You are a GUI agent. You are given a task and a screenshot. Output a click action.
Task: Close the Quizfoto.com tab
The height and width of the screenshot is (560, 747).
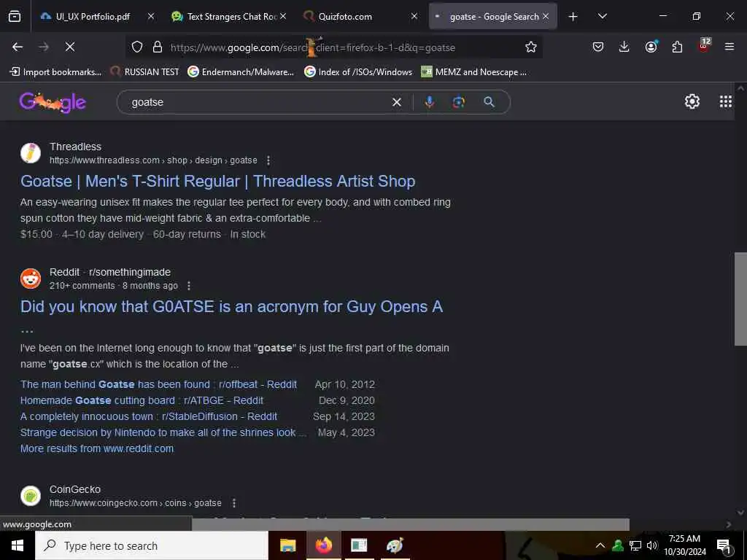(x=414, y=16)
